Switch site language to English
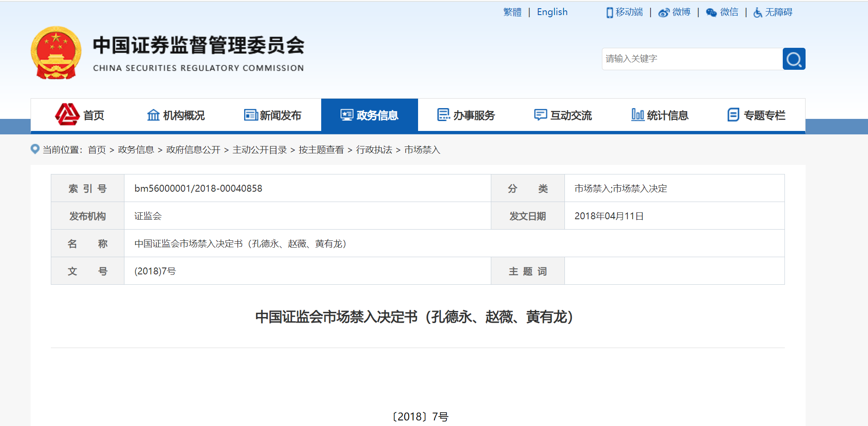 tap(552, 12)
